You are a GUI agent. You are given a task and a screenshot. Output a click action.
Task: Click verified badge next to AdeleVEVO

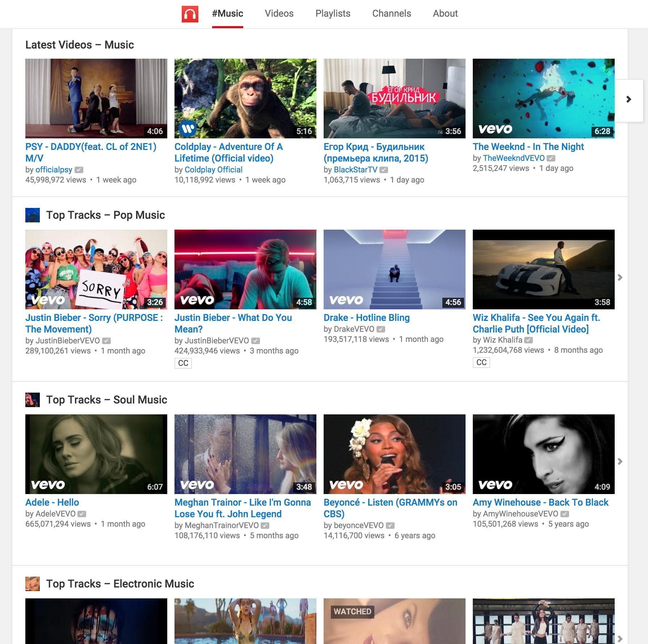[x=82, y=514]
